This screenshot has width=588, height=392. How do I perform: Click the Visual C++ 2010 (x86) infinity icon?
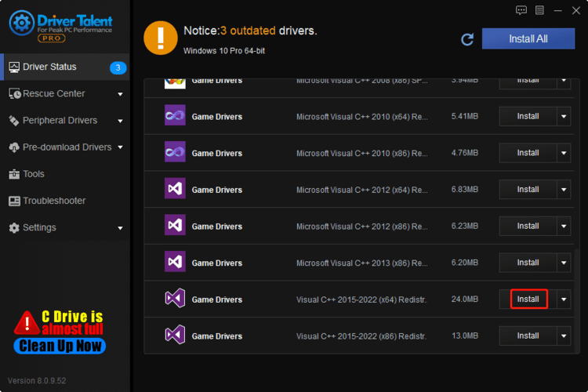coord(175,151)
